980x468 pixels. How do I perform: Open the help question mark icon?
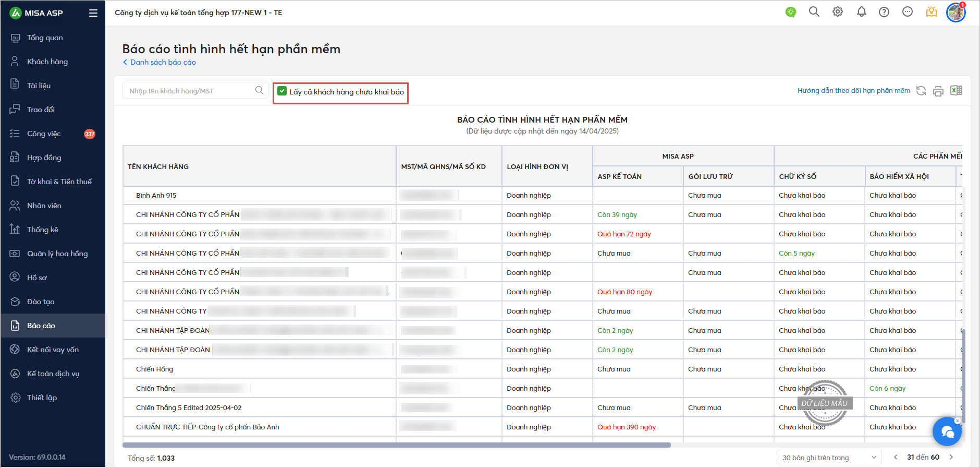click(884, 12)
